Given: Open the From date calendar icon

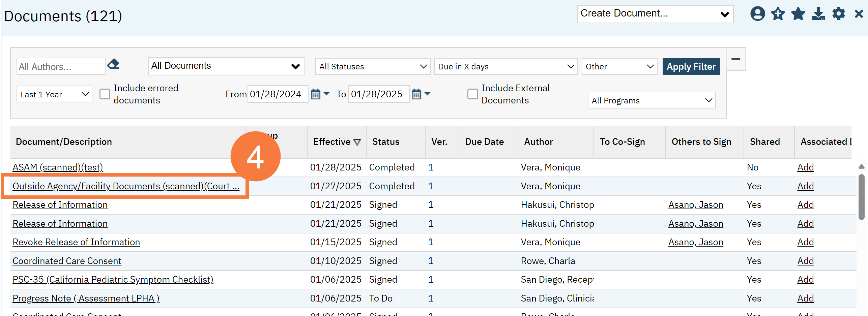Looking at the screenshot, I should click(x=315, y=94).
